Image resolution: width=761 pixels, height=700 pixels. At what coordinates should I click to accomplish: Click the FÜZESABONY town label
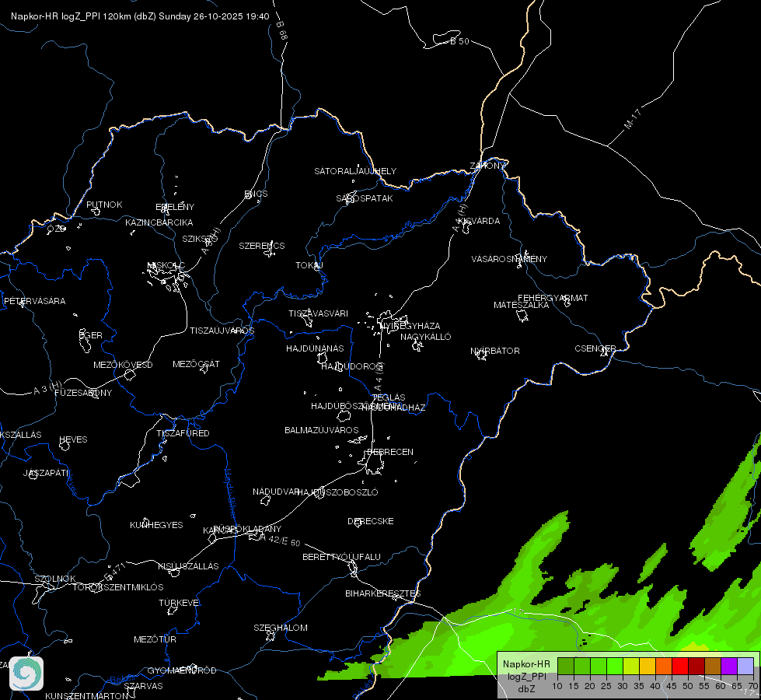(x=83, y=393)
